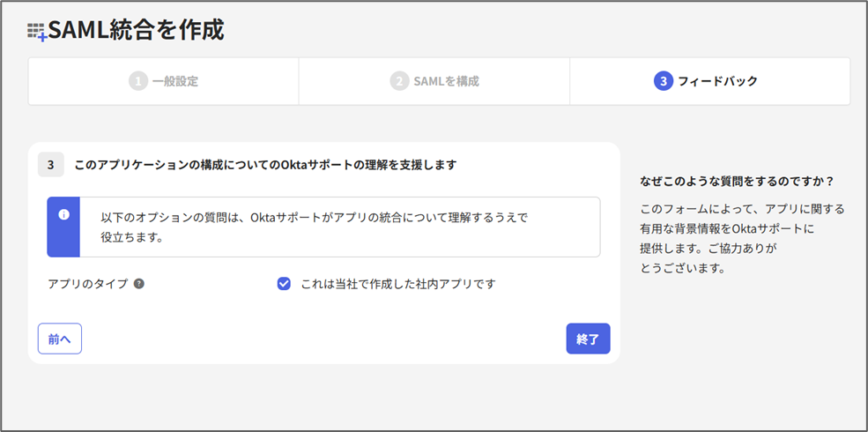Select the フィードバック step tab
868x432 pixels.
(x=710, y=81)
